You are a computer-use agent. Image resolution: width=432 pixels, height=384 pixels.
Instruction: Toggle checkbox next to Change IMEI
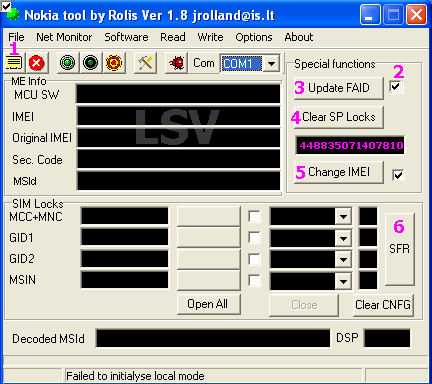tap(398, 175)
